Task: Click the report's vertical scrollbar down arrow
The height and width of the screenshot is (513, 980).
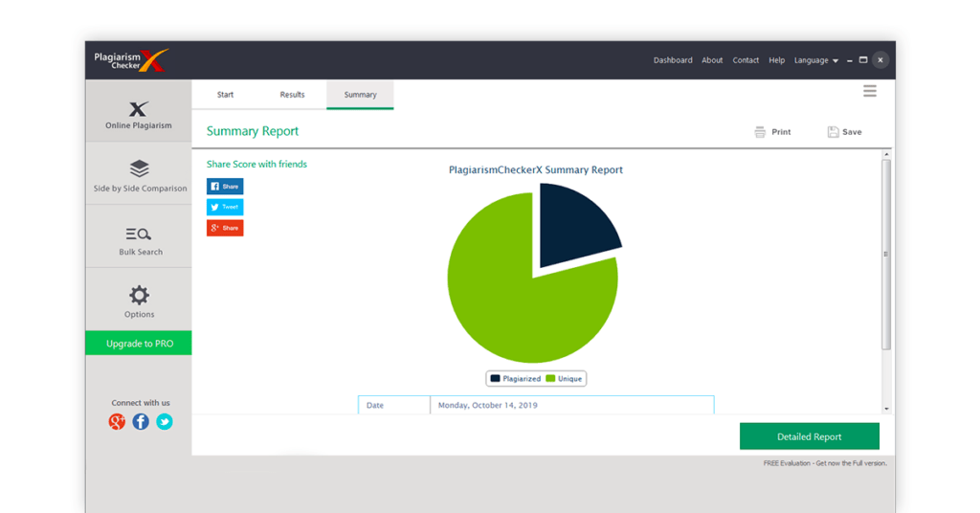Action: pos(886,409)
